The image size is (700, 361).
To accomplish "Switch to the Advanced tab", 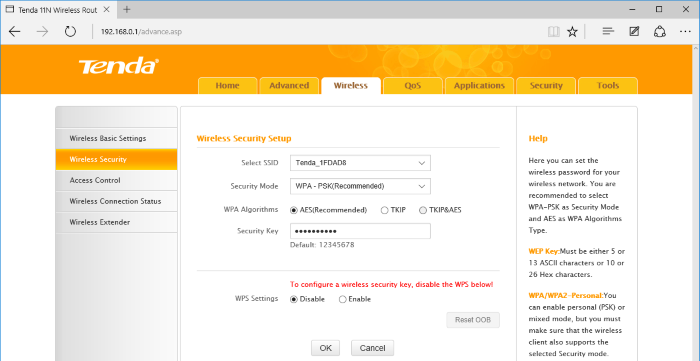I will 289,86.
